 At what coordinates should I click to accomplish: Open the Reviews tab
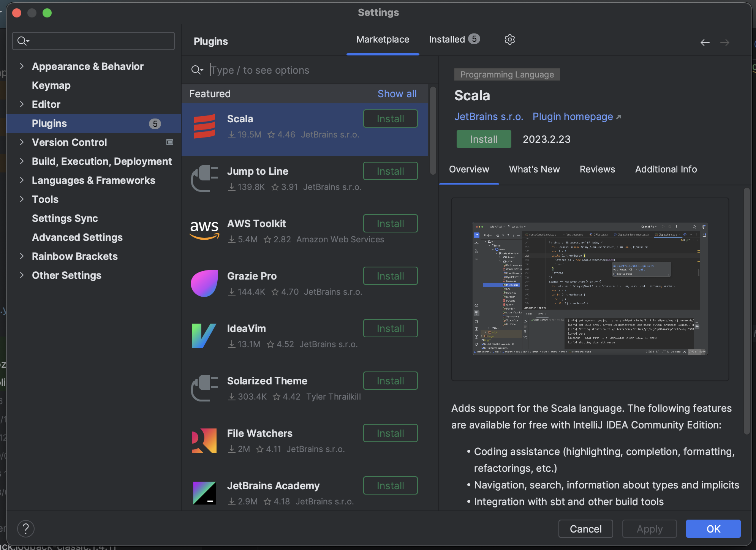click(597, 169)
